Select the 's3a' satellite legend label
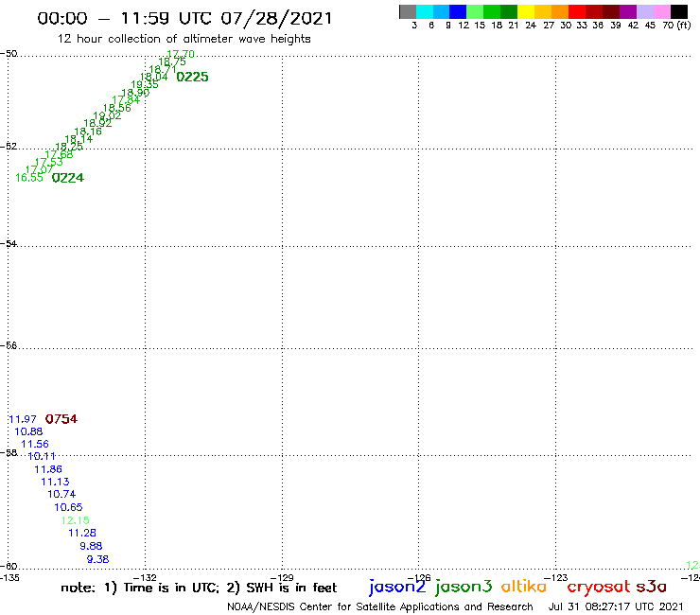This screenshot has height=615, width=700. point(651,587)
